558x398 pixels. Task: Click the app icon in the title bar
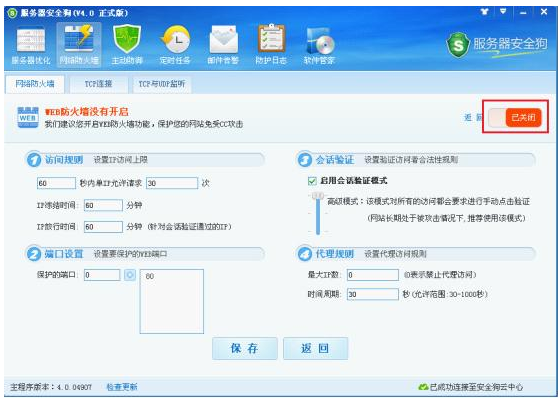click(12, 13)
